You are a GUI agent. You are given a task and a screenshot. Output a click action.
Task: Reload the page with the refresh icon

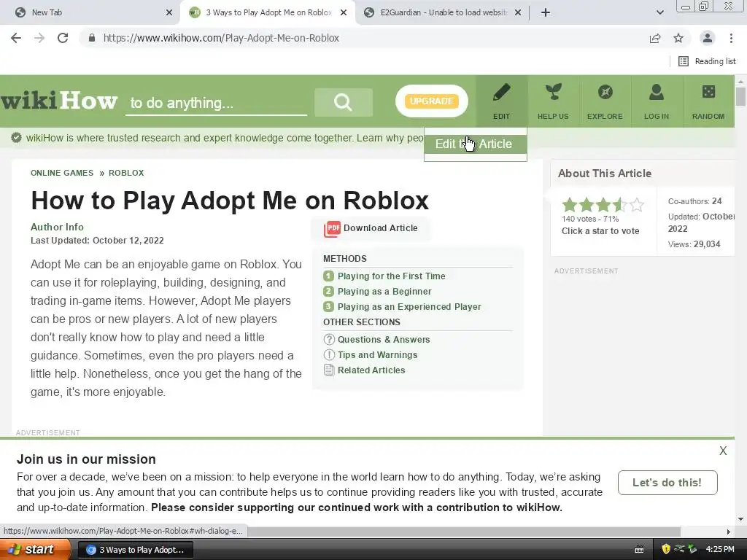(x=63, y=38)
